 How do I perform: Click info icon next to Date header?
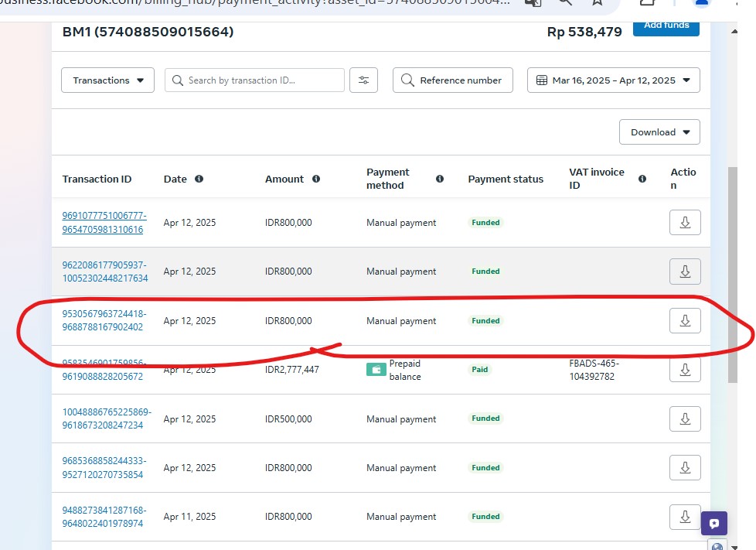(x=199, y=179)
